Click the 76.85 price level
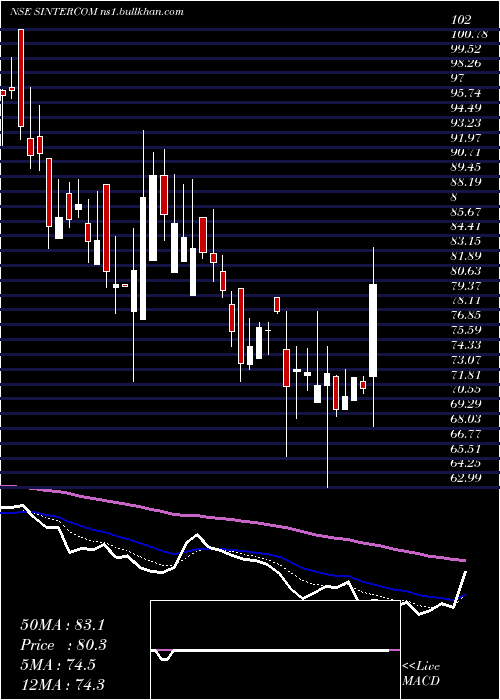500x700 pixels. (x=466, y=315)
